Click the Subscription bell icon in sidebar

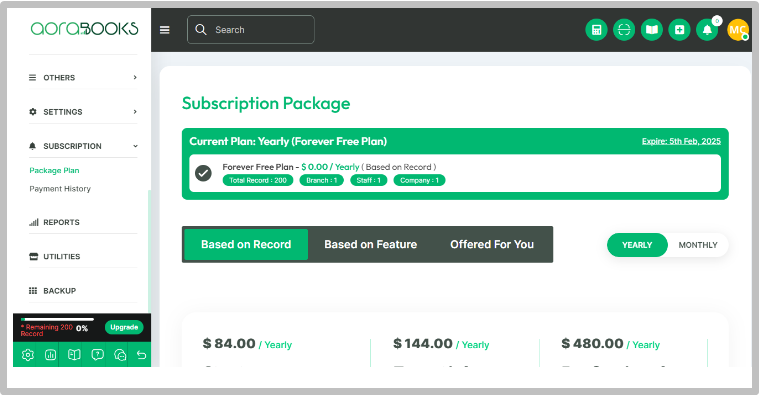[32, 146]
